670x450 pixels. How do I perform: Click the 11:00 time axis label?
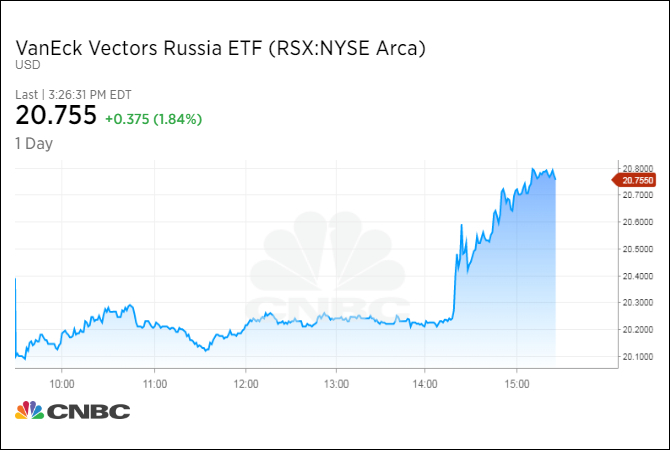point(154,382)
